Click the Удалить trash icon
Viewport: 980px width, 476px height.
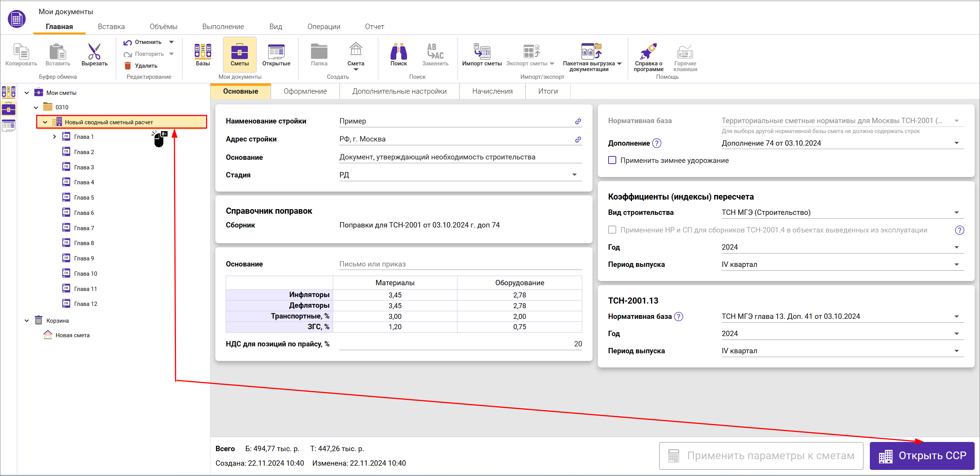click(128, 66)
